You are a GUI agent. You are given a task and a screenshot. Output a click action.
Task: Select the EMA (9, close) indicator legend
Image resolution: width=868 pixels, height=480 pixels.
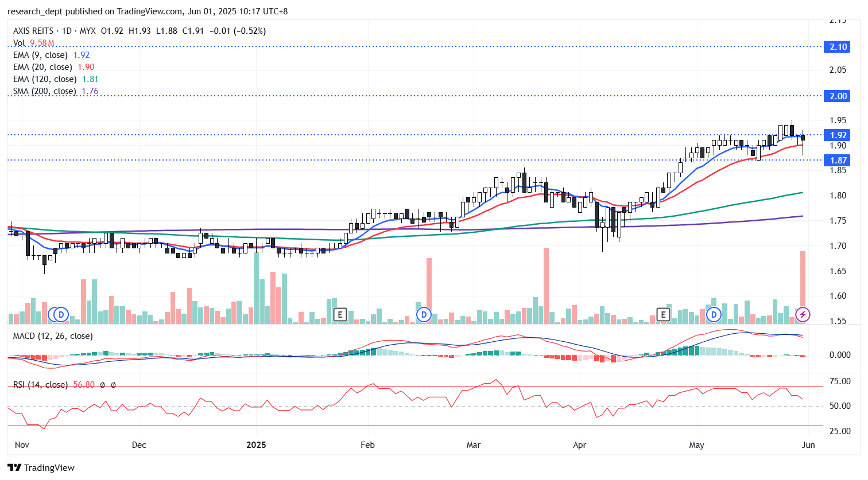click(51, 55)
